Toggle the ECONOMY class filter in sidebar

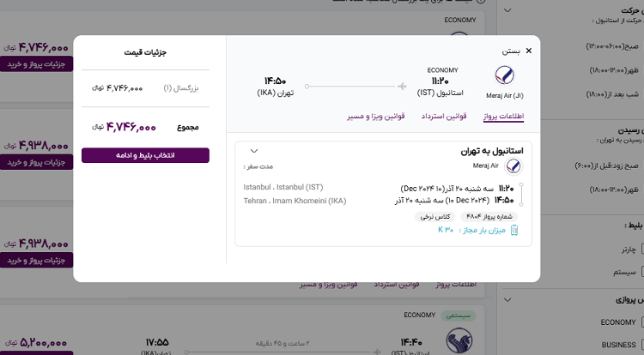[x=618, y=322]
